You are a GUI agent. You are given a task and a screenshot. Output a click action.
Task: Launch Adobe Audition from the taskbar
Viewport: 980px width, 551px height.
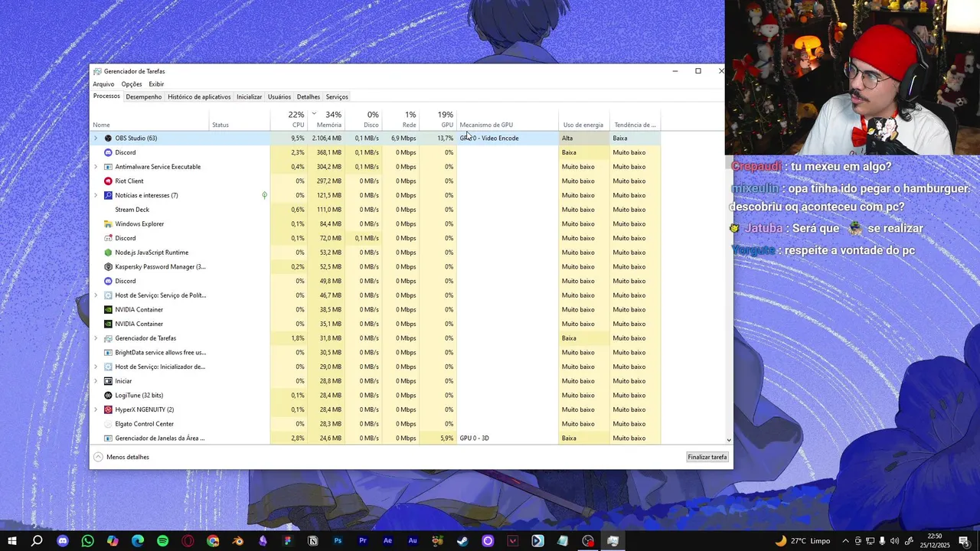point(413,541)
